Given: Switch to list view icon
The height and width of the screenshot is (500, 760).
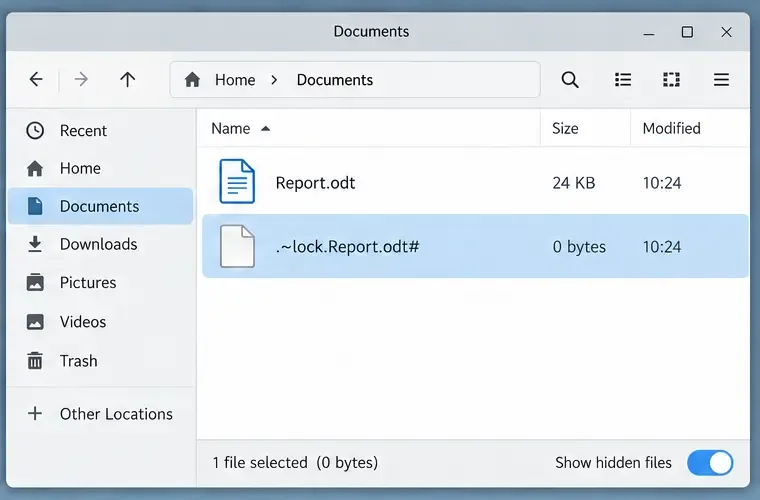Looking at the screenshot, I should coord(623,79).
